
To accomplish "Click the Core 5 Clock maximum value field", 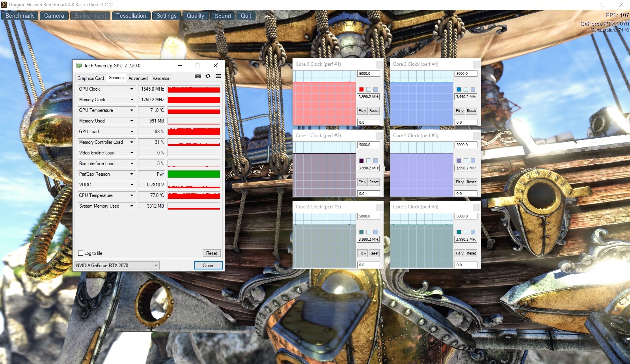I will 466,216.
